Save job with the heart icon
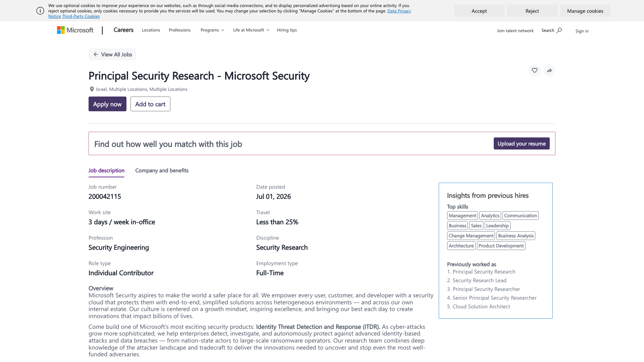Image resolution: width=644 pixels, height=362 pixels. click(535, 70)
